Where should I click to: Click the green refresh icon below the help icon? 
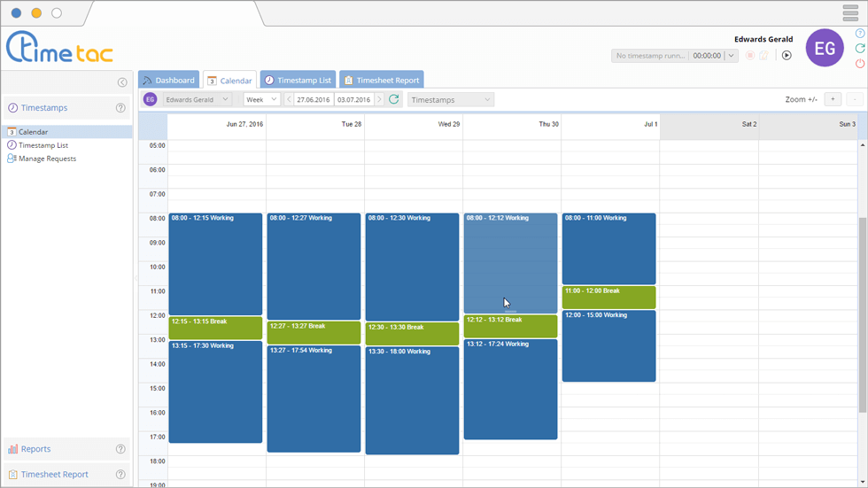pos(859,49)
